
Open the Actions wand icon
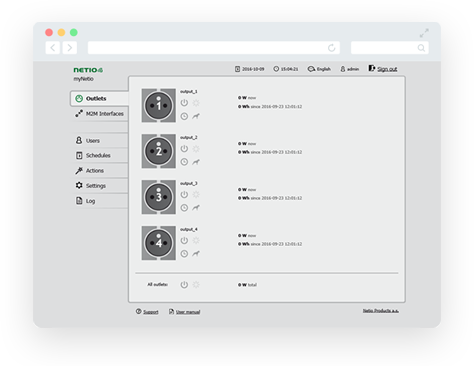pos(79,170)
